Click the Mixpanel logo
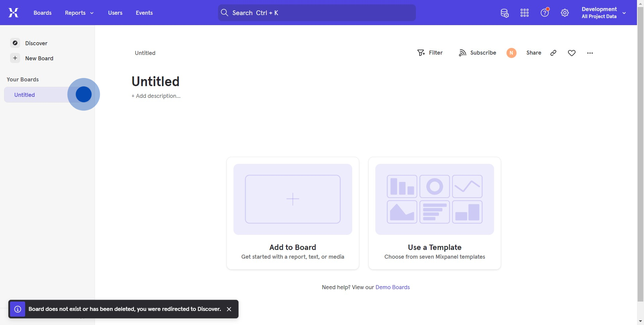Image resolution: width=644 pixels, height=325 pixels. [13, 12]
